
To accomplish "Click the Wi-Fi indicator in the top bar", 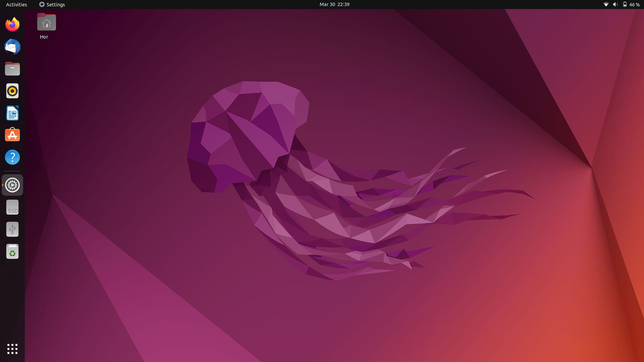I will click(606, 4).
